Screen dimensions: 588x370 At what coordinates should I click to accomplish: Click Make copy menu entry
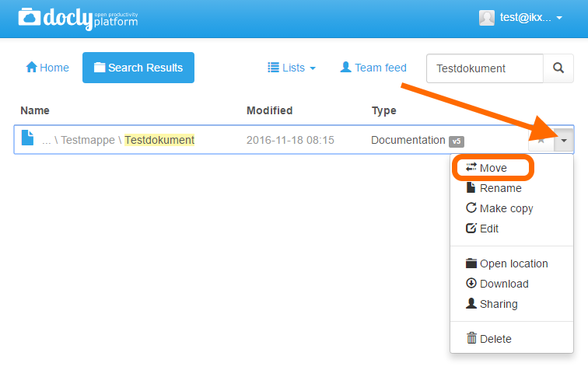coord(499,208)
